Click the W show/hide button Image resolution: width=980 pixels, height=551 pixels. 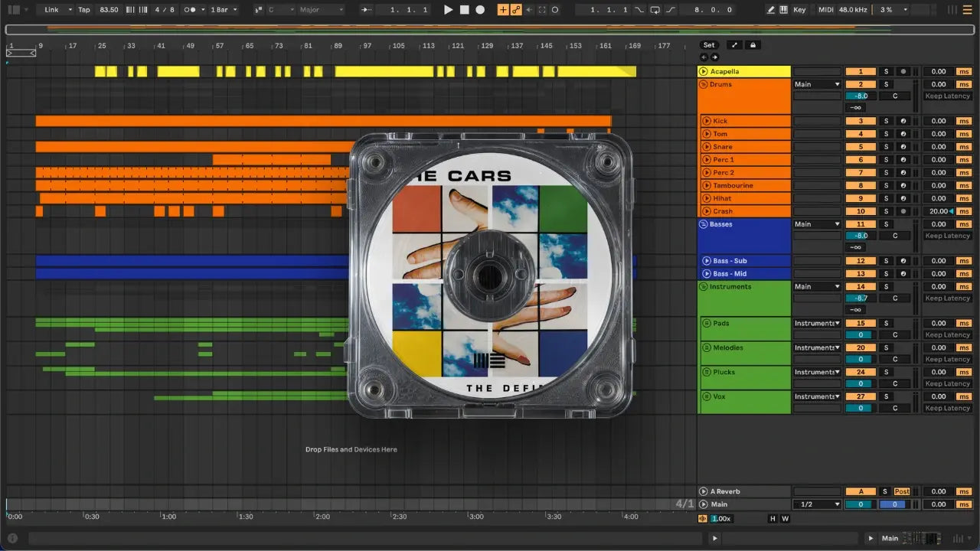point(785,519)
